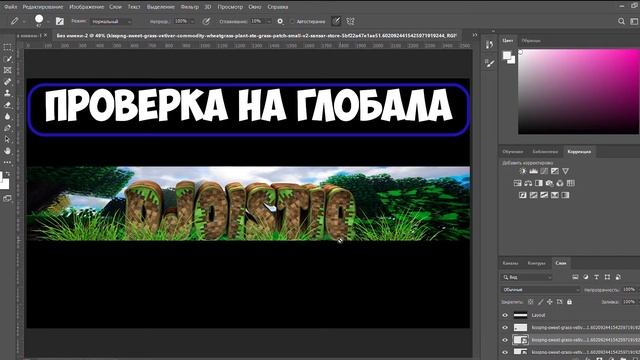The image size is (640, 360).
Task: Open the History panel icon in side strip
Action: coord(489,44)
